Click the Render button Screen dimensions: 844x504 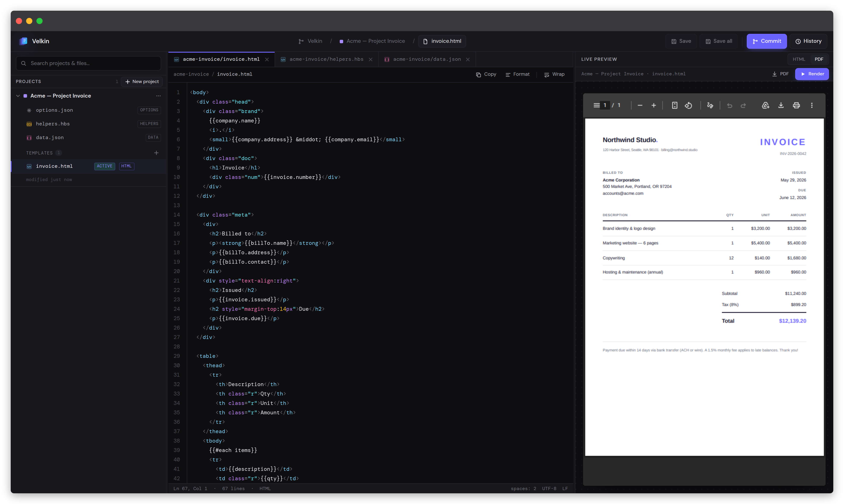[x=812, y=74]
